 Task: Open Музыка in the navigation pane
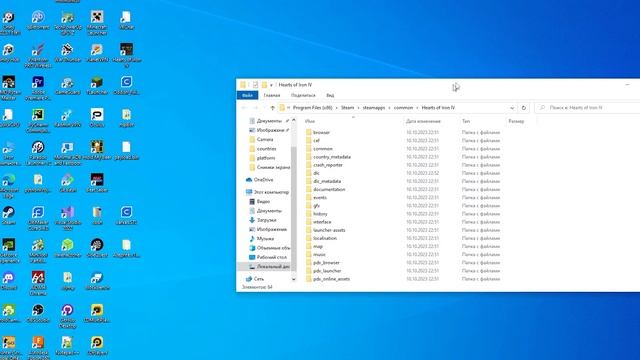point(262,239)
